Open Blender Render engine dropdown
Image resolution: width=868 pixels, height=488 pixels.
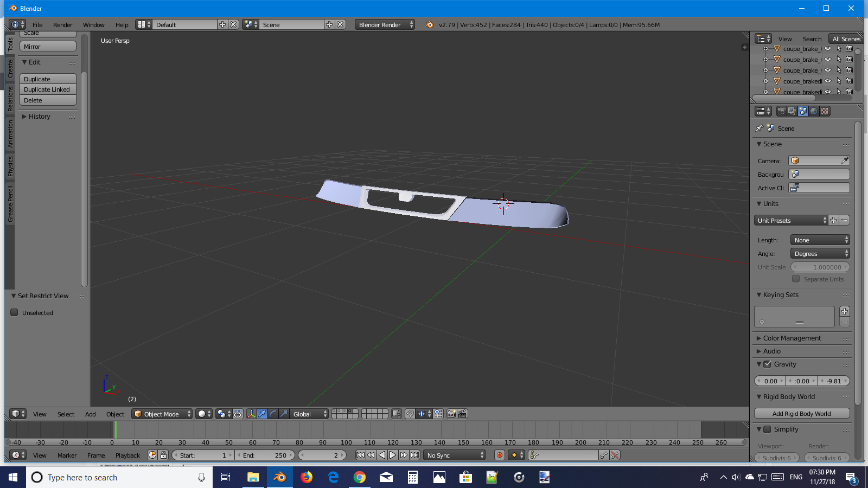[385, 24]
